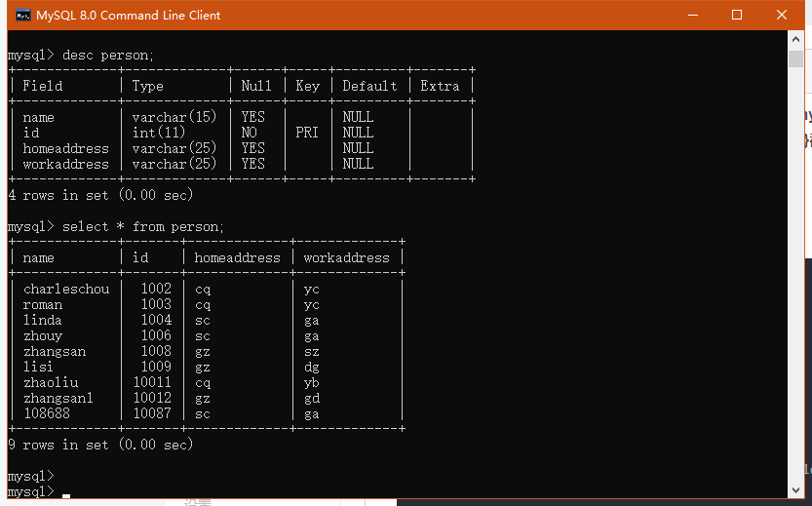Click the 'Extra' column header
Image resolution: width=812 pixels, height=506 pixels.
[x=440, y=86]
